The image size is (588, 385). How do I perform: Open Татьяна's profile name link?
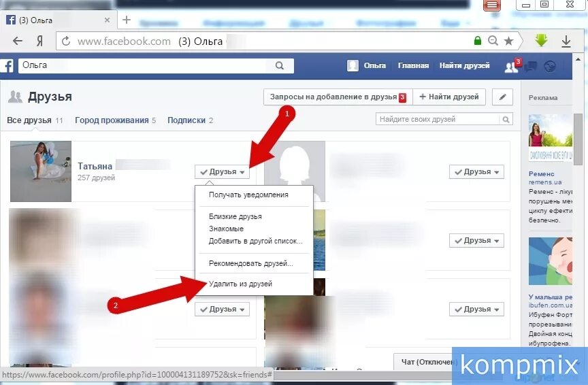[95, 166]
